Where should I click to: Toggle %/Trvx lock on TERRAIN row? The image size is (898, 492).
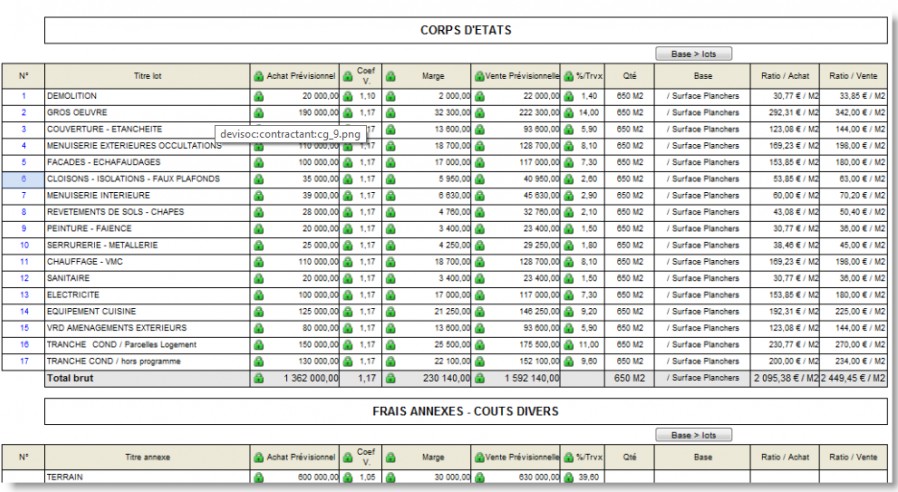569,478
